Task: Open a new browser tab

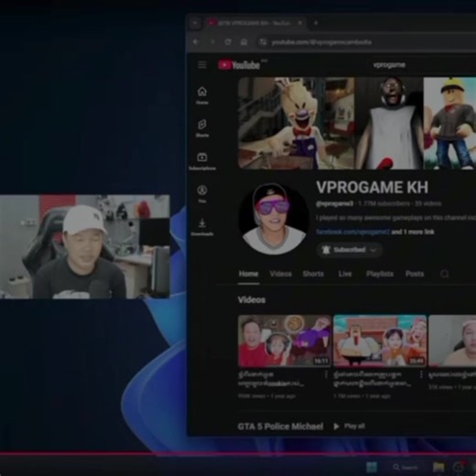Action: click(x=316, y=23)
